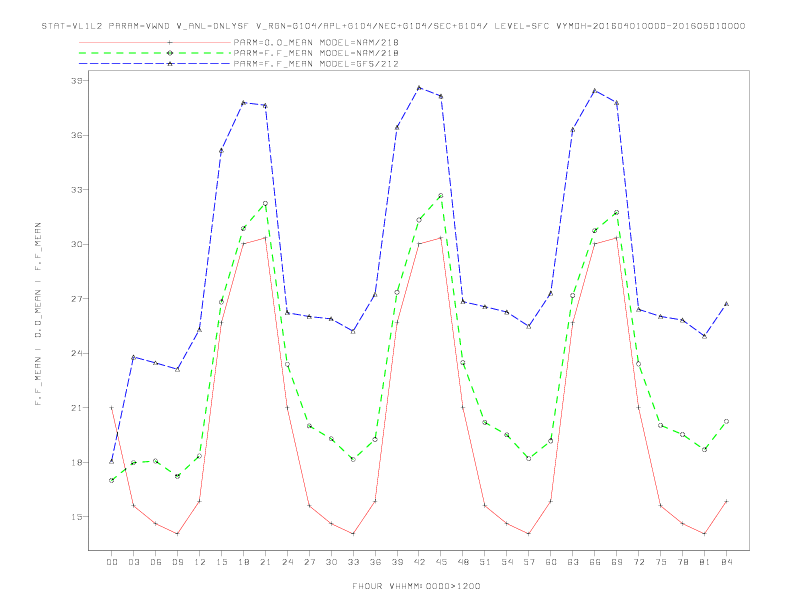Click x-axis tick label 78
Image resolution: width=792 pixels, height=612 pixels.
pyautogui.click(x=682, y=562)
